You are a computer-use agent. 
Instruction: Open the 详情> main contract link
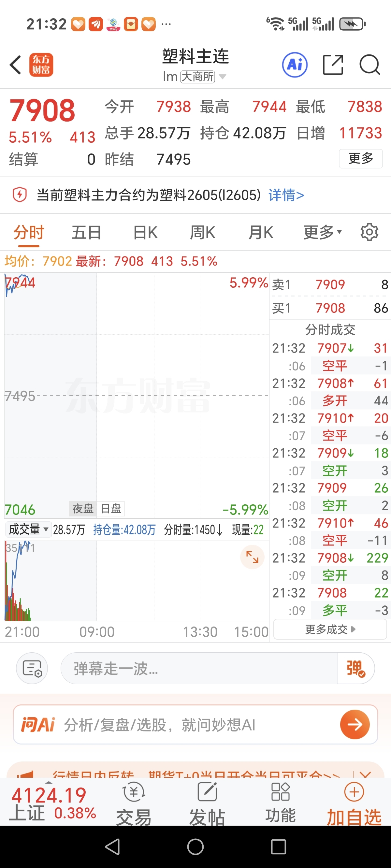point(286,195)
